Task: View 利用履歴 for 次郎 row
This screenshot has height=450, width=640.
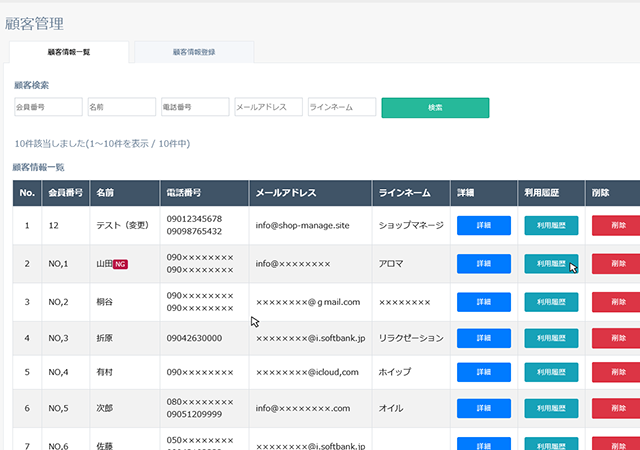Action: pyautogui.click(x=551, y=408)
